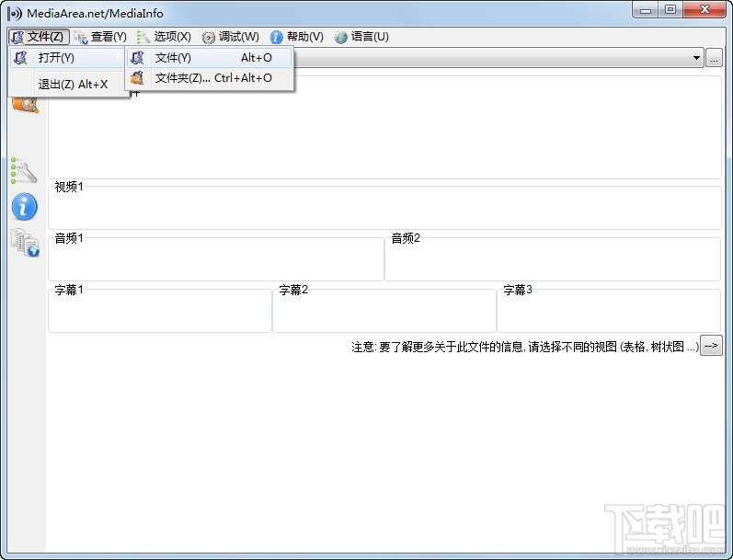
Task: Open the 语言(U) menu
Action: [361, 37]
